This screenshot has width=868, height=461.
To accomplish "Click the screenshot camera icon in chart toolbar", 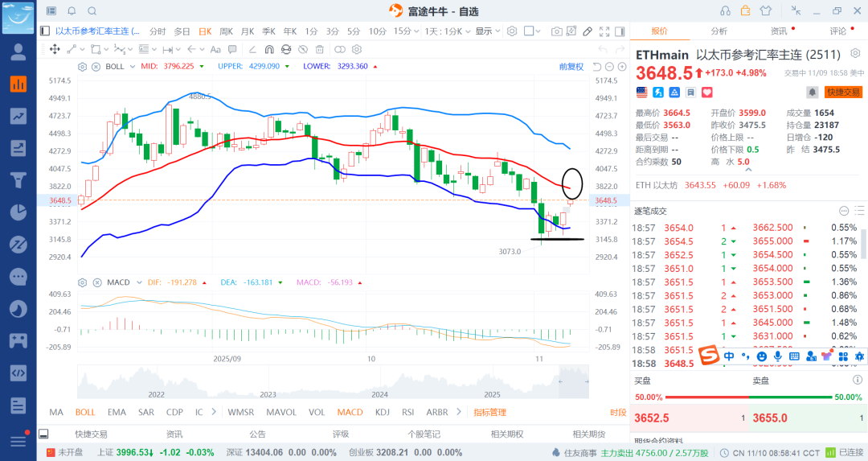I will tap(556, 31).
